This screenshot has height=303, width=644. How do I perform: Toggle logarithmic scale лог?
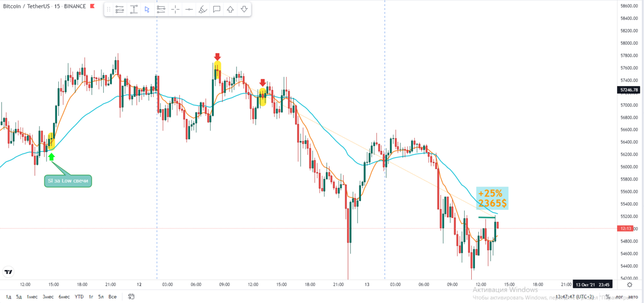619,296
